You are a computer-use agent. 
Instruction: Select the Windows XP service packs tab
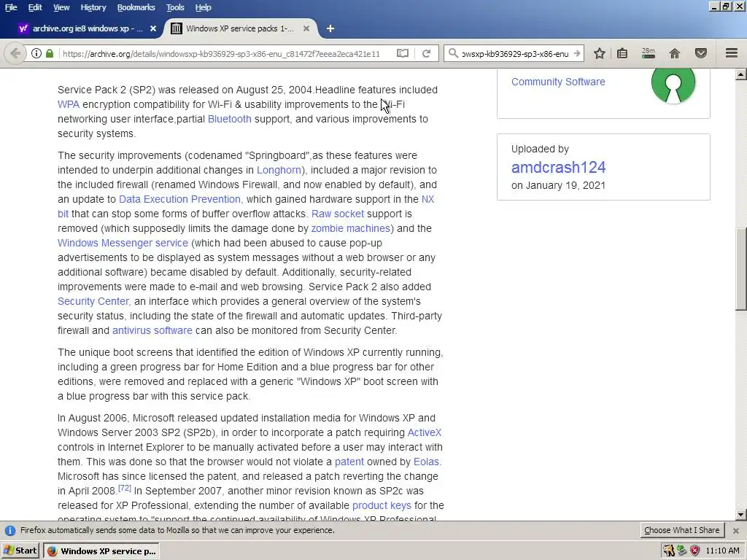pyautogui.click(x=239, y=28)
